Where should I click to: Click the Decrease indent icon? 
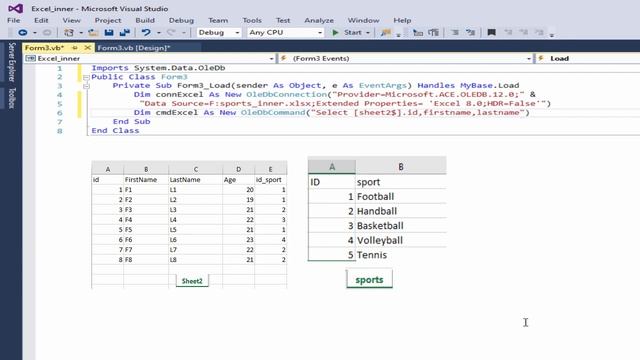tap(455, 33)
